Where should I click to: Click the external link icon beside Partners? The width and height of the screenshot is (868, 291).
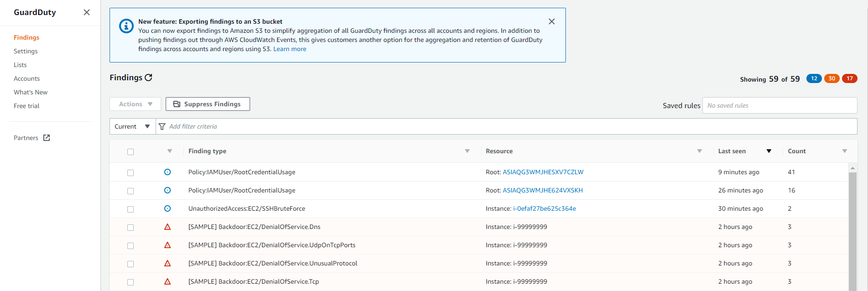47,138
